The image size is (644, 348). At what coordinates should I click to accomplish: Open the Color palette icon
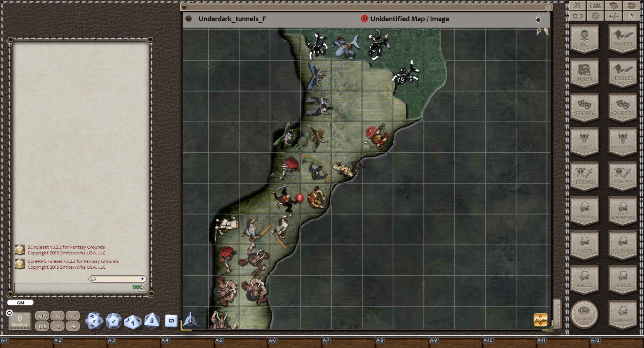tap(631, 6)
